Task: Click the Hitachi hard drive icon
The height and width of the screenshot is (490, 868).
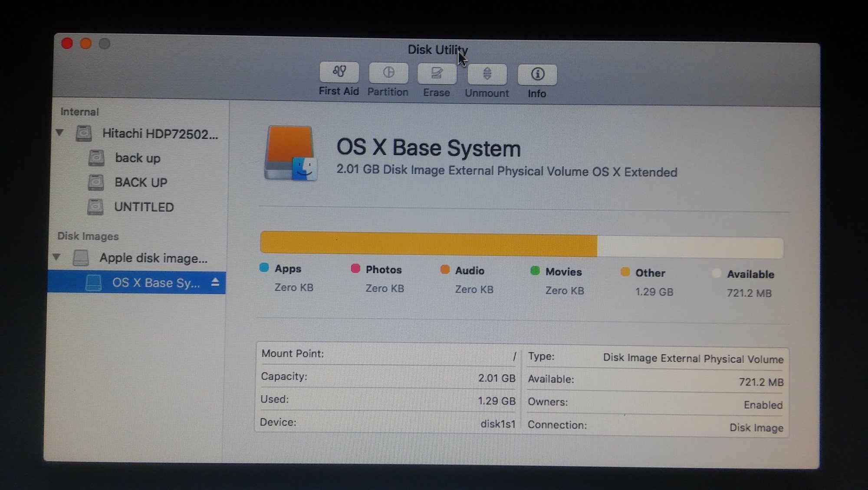Action: click(x=83, y=133)
